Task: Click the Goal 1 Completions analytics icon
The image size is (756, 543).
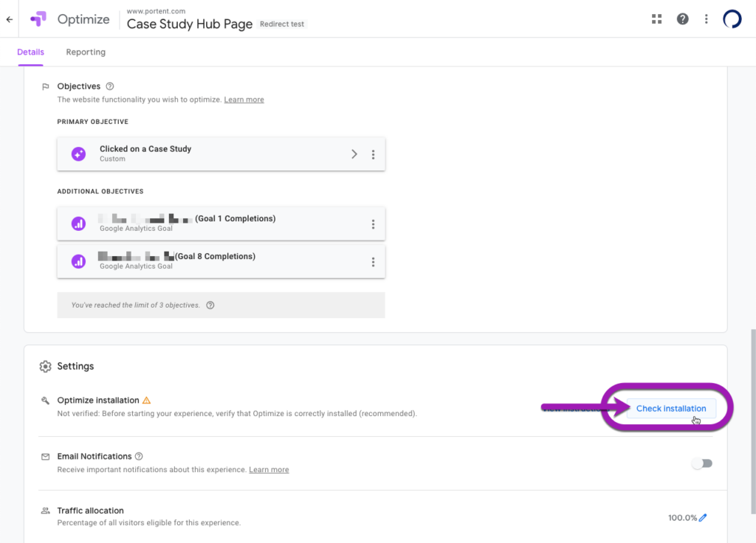Action: tap(78, 224)
